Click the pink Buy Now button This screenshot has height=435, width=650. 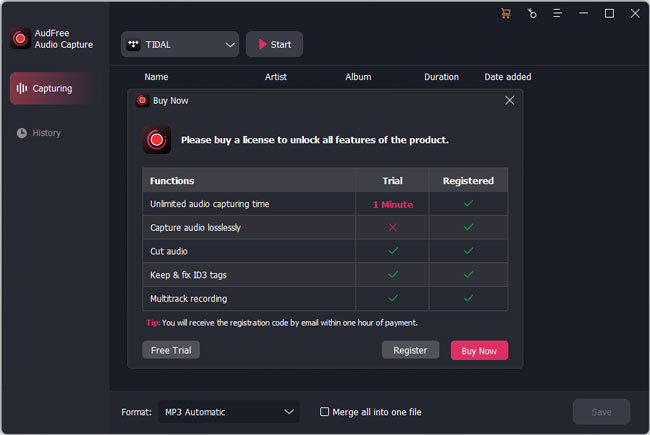(479, 350)
